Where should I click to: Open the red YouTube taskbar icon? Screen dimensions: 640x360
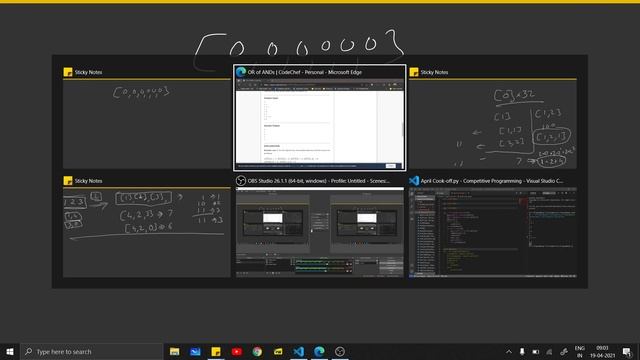point(237,351)
